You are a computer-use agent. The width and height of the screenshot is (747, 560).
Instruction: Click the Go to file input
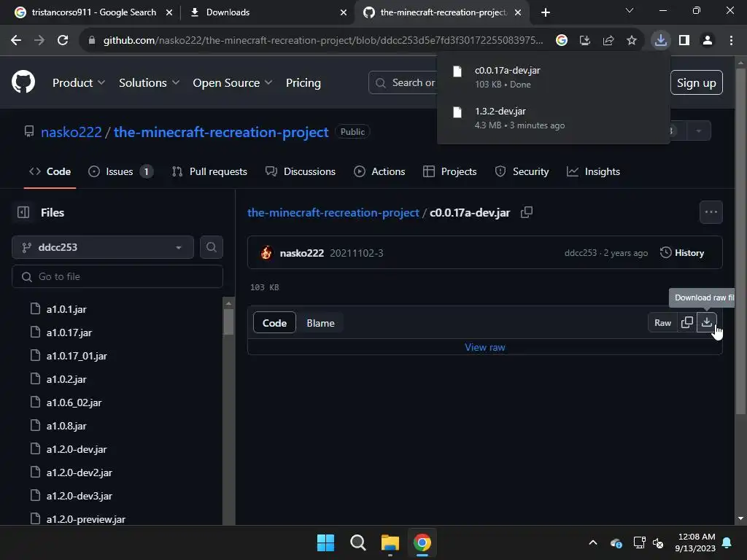tap(117, 276)
